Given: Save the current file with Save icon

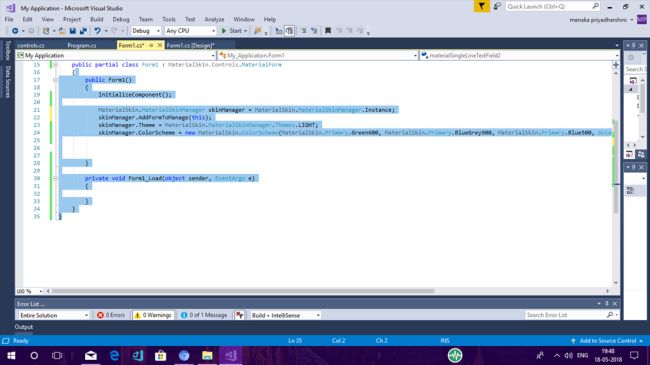Looking at the screenshot, I should coord(73,31).
